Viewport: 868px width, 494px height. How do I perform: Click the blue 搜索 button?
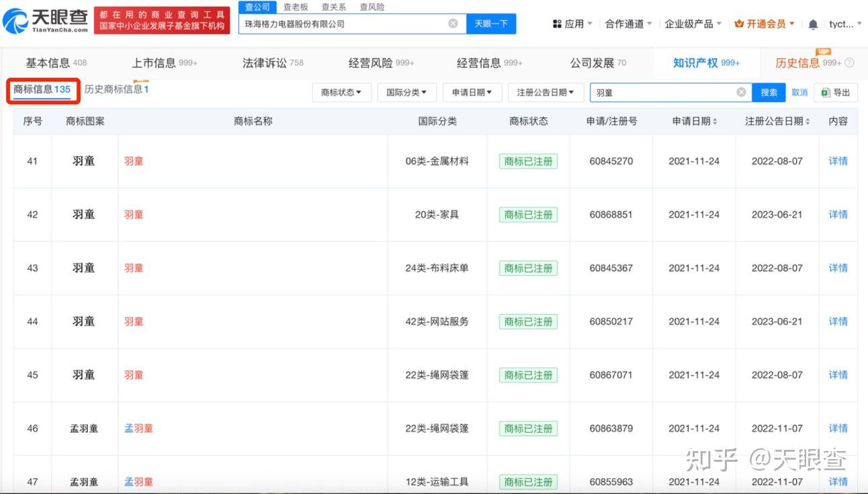[x=769, y=93]
